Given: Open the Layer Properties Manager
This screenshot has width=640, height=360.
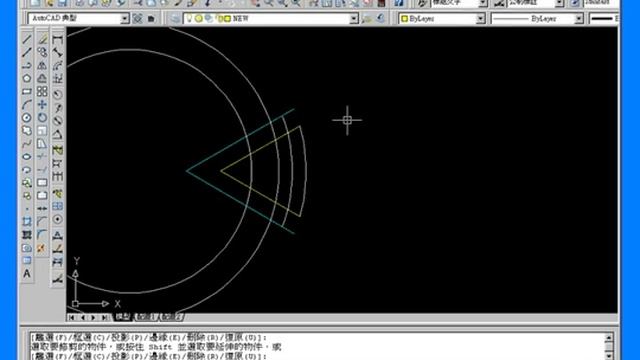Looking at the screenshot, I should (176, 18).
